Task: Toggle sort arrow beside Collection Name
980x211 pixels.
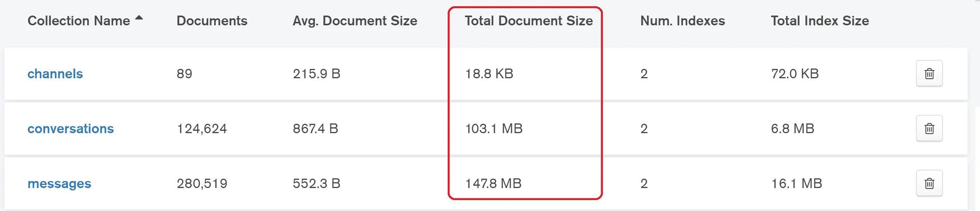Action: pyautogui.click(x=139, y=18)
